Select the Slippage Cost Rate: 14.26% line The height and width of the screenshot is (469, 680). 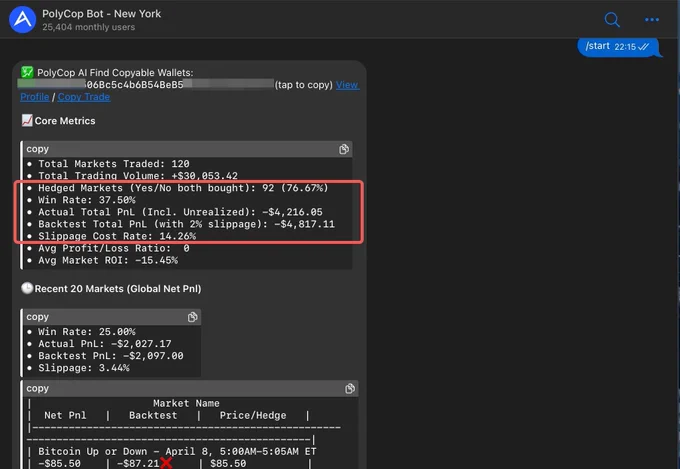[x=111, y=236]
